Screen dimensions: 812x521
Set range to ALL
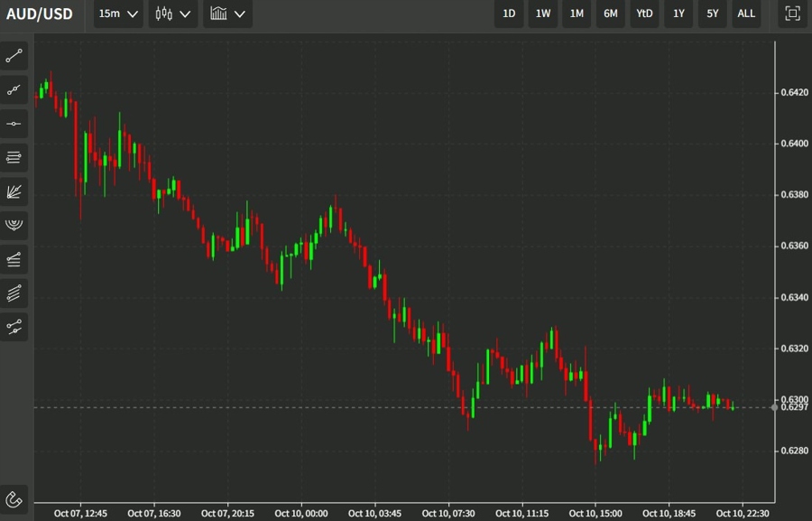[x=746, y=14]
